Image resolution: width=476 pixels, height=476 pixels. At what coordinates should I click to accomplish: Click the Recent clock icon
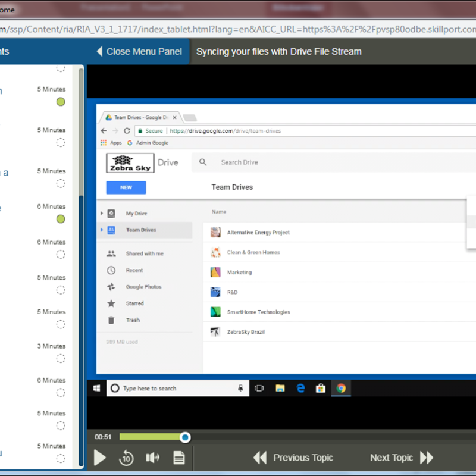111,270
